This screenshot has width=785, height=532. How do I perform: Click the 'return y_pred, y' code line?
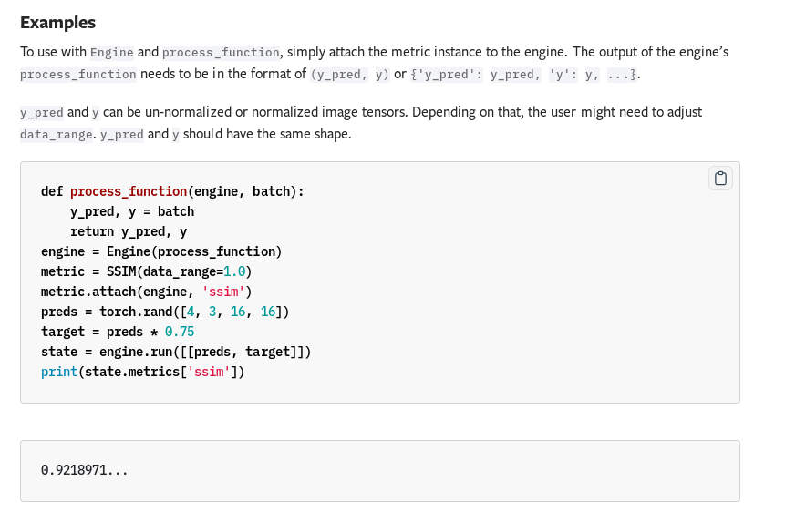[x=128, y=231]
